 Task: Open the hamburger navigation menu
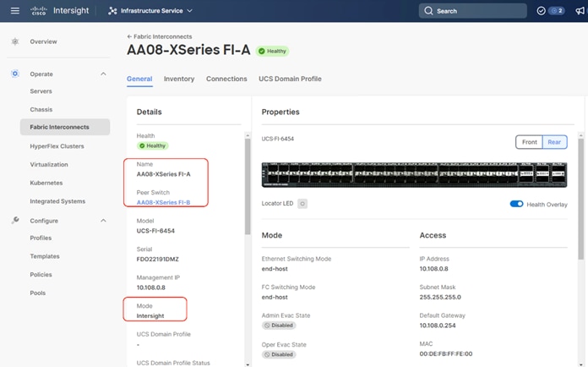[x=15, y=11]
